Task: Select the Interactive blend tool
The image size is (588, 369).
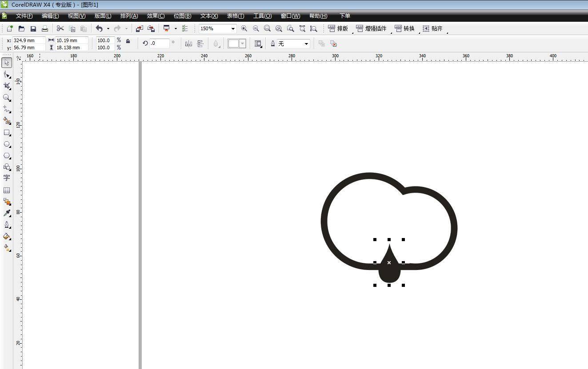Action: click(x=7, y=202)
